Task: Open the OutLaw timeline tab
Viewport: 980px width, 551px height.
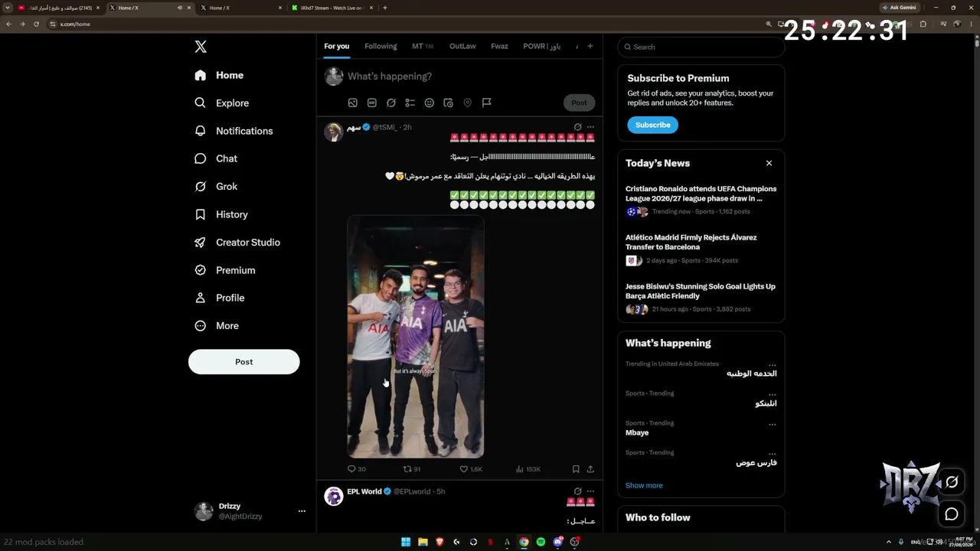Action: coord(462,47)
